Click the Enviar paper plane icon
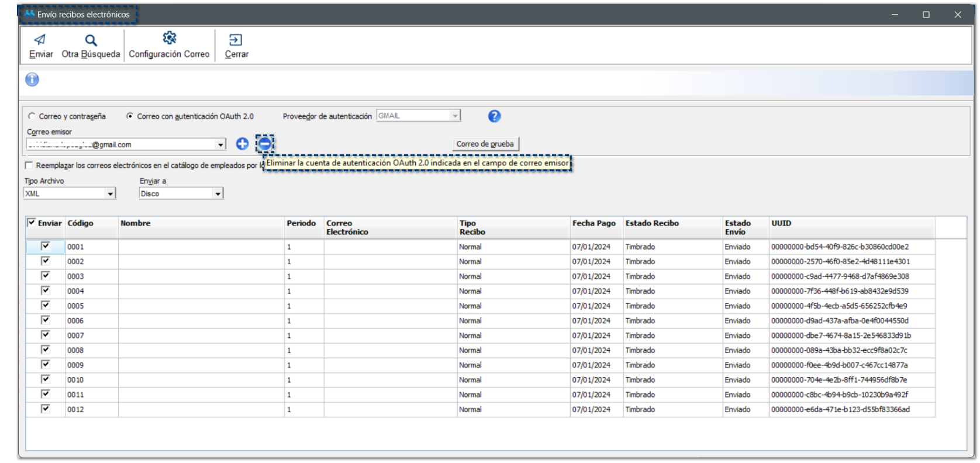 40,40
